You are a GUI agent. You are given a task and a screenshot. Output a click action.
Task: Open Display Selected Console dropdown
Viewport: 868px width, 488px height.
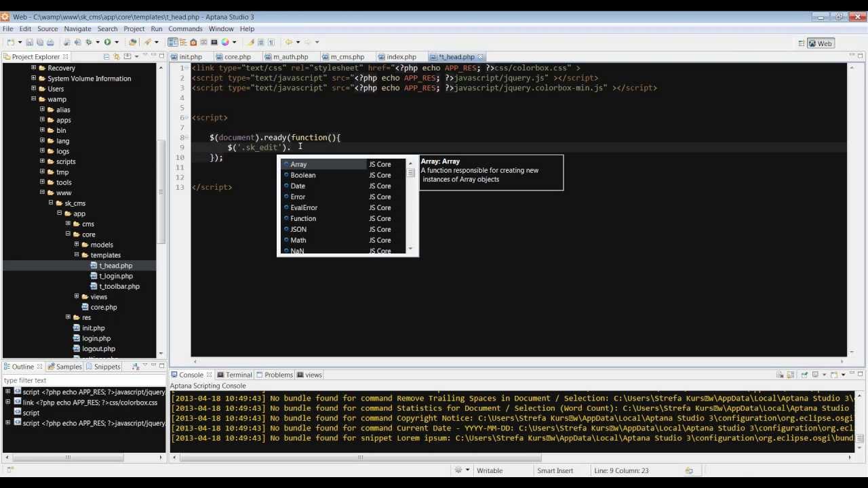pos(824,375)
